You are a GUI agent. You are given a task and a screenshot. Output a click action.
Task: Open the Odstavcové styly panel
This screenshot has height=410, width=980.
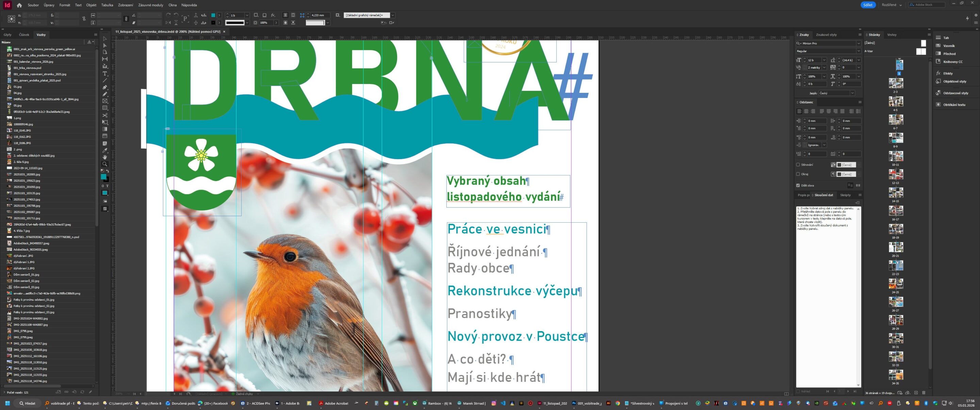[955, 93]
